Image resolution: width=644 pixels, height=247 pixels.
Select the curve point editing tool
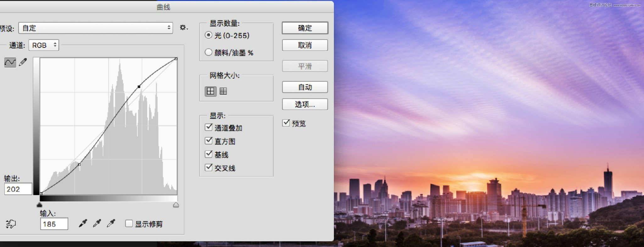pos(10,62)
